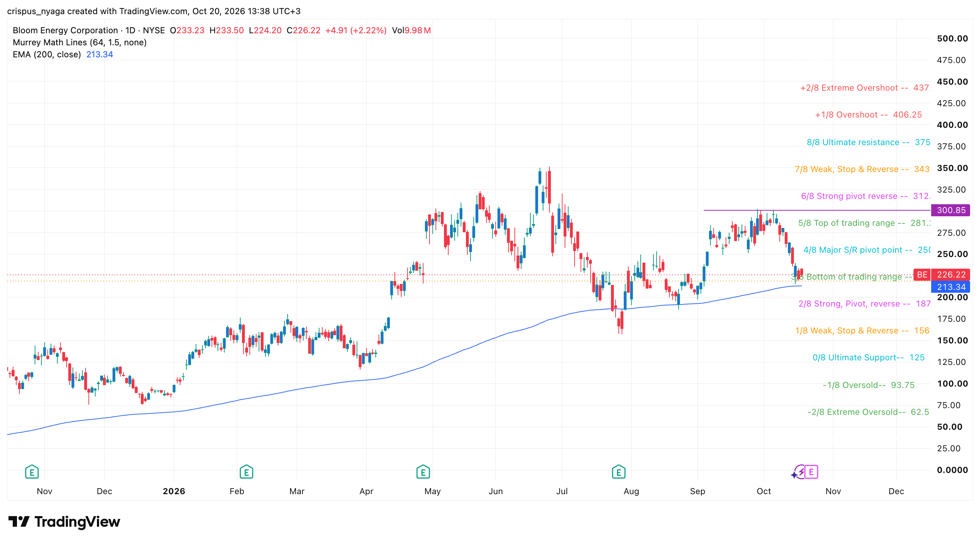Click the EMA legend value 213.34
The width and height of the screenshot is (980, 543).
click(100, 55)
